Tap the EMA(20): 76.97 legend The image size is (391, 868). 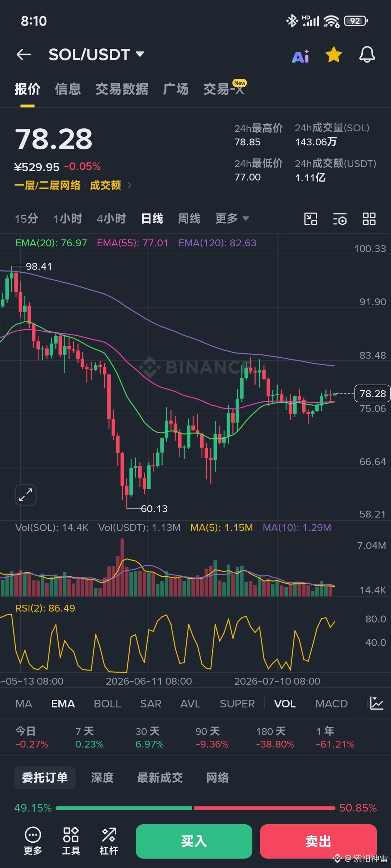click(x=51, y=243)
